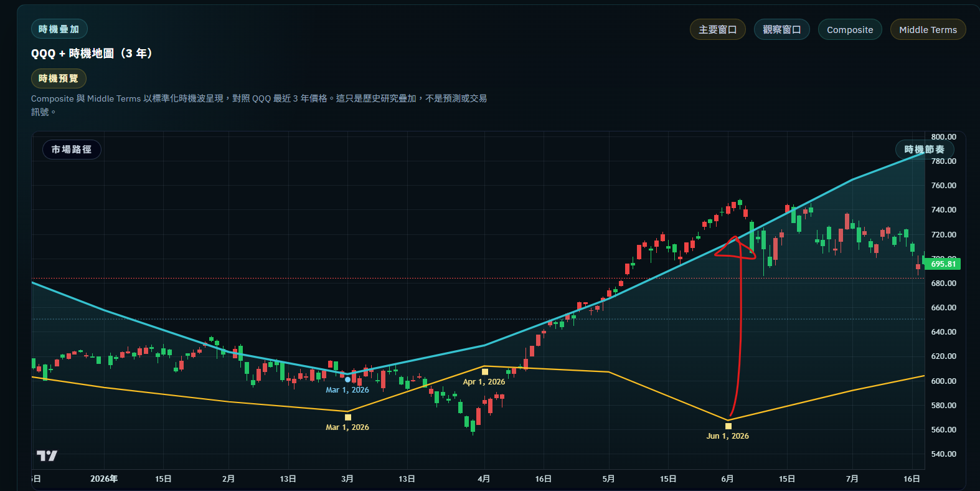Click the blue Mar 1, 2026 label text

[347, 390]
